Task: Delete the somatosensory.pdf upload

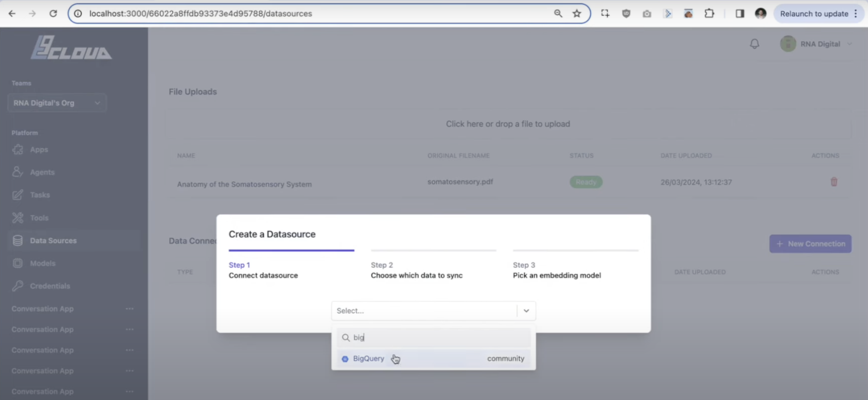Action: click(834, 182)
